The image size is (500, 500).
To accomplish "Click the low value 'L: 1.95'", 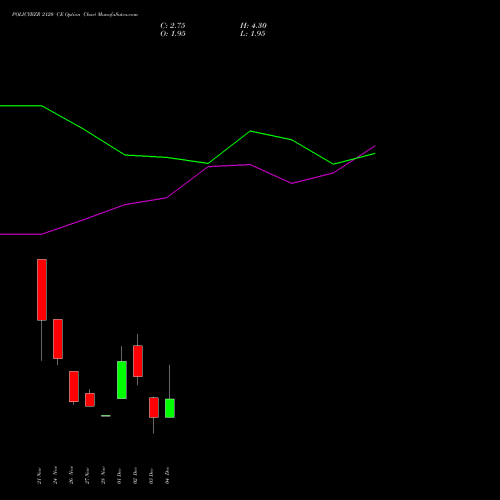I will point(252,34).
